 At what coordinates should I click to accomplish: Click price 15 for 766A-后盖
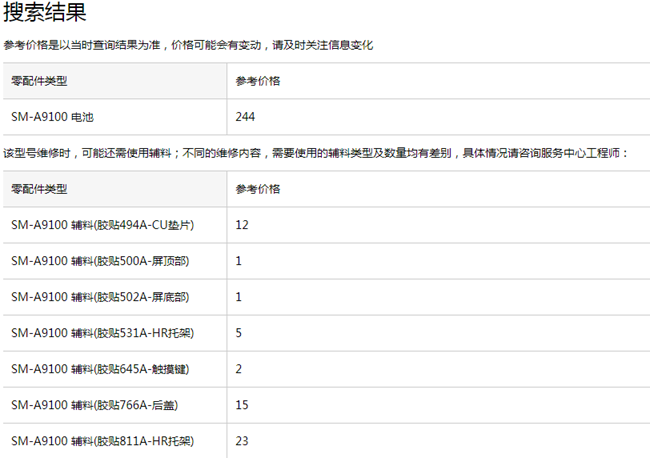pyautogui.click(x=242, y=405)
